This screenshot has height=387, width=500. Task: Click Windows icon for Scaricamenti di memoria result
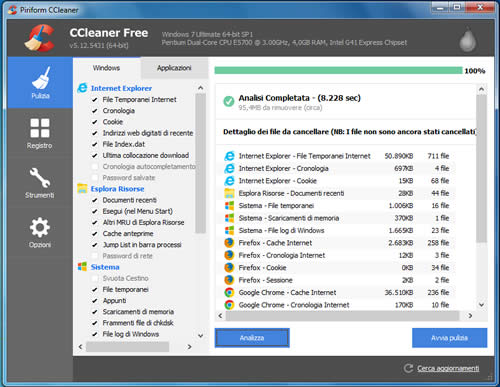[x=229, y=218]
